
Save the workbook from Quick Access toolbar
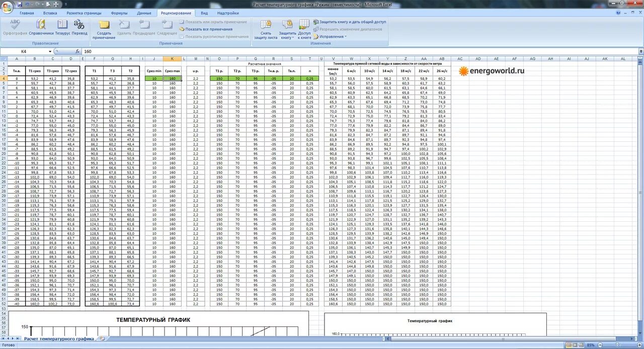point(20,4)
